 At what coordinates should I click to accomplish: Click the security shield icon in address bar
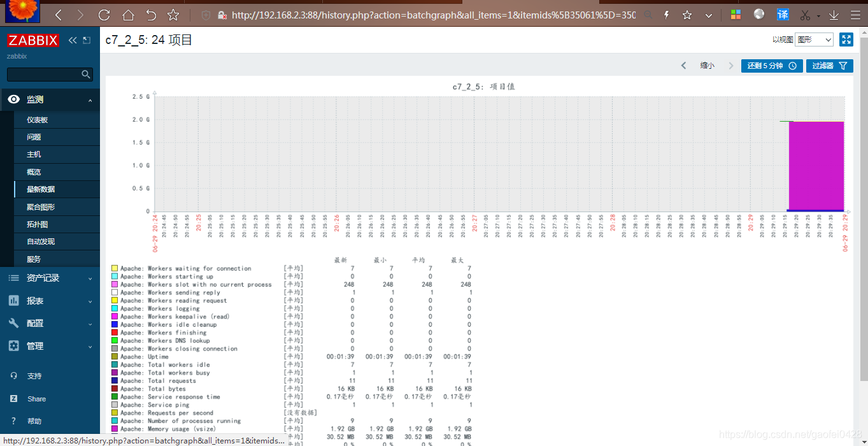coord(206,15)
